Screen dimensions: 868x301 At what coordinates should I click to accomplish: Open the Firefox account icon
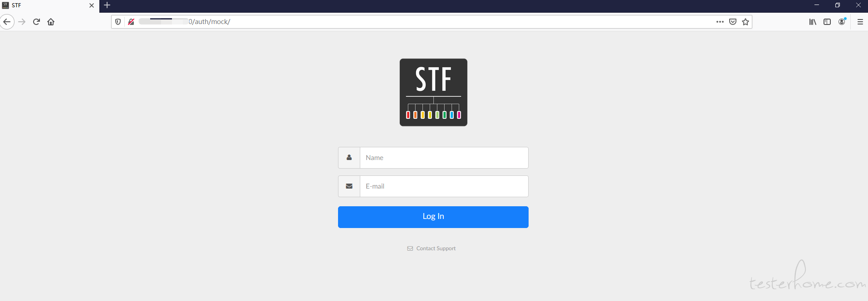(842, 22)
